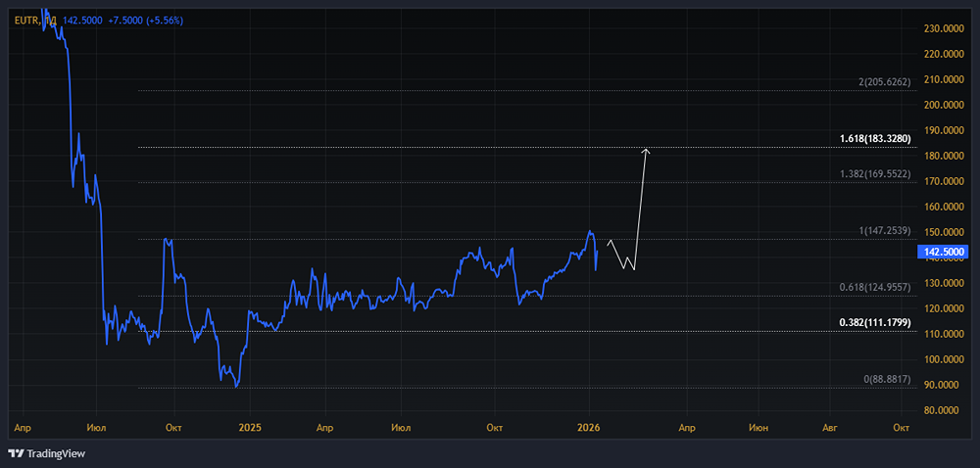The width and height of the screenshot is (980, 468).
Task: Click the 220.0000 price axis label
Action: pyautogui.click(x=945, y=54)
